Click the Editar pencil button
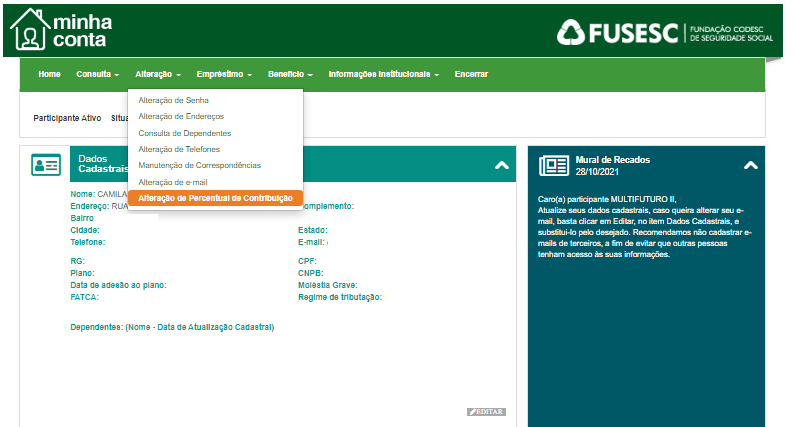The image size is (796, 427). point(487,412)
